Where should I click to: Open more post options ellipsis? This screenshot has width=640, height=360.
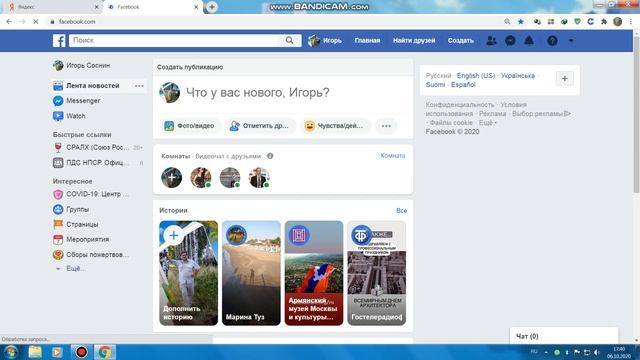(386, 126)
